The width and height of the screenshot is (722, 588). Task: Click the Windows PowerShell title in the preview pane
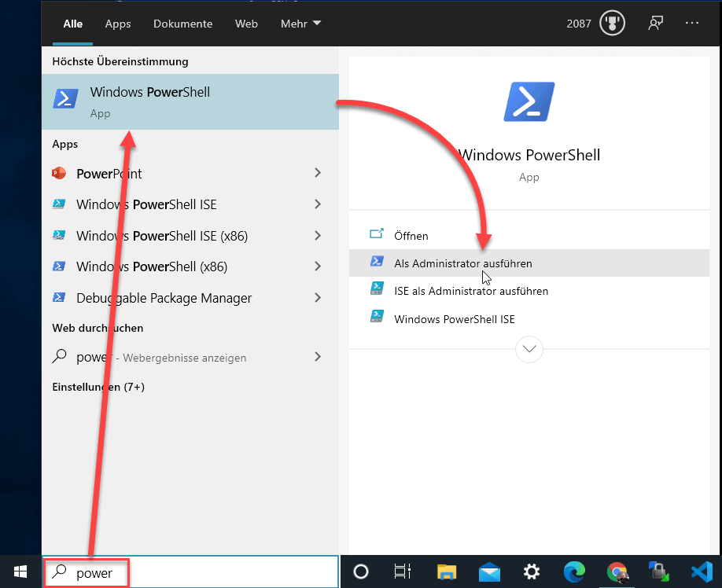tap(529, 155)
